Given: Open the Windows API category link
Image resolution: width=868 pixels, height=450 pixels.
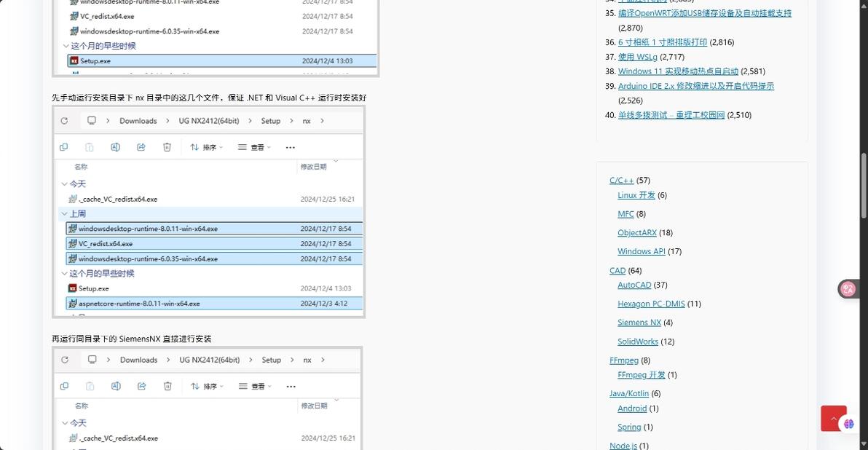Looking at the screenshot, I should tap(642, 251).
